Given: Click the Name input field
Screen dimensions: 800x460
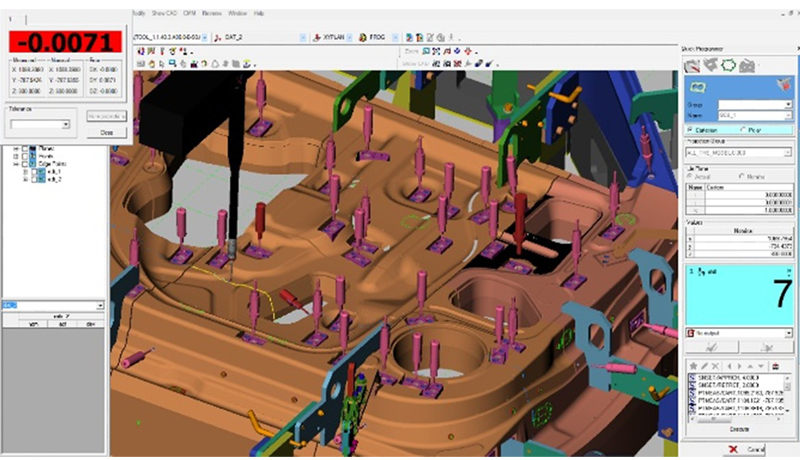Looking at the screenshot, I should tap(740, 115).
